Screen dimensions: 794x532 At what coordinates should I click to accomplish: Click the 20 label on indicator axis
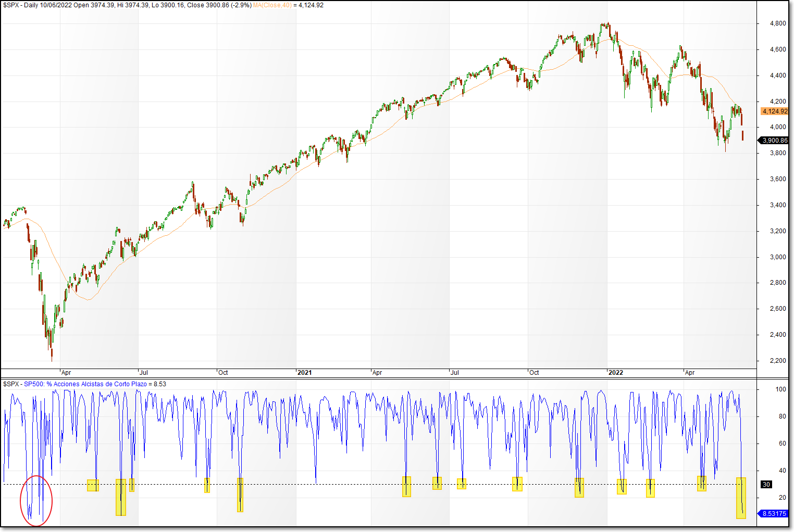pyautogui.click(x=783, y=498)
